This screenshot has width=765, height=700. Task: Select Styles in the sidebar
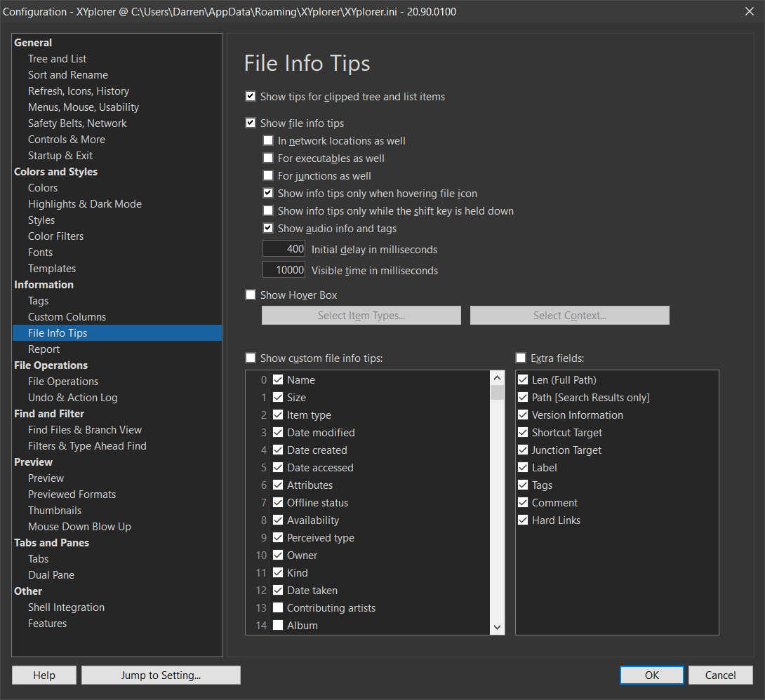click(x=41, y=220)
